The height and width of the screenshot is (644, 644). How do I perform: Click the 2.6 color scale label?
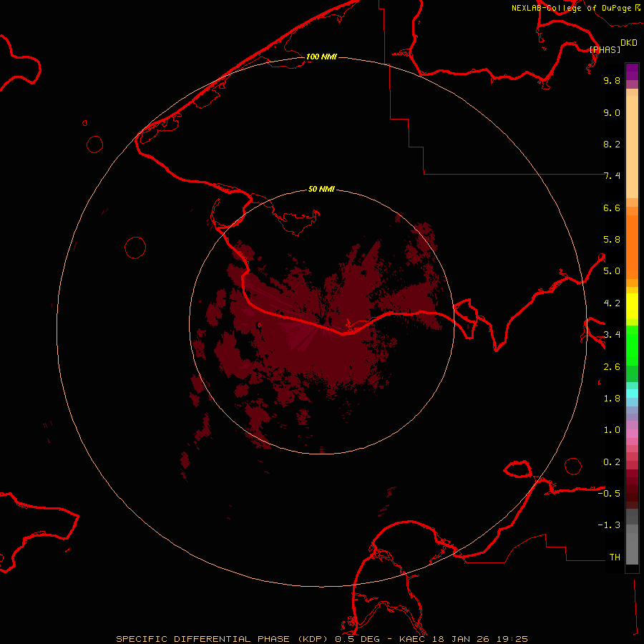[612, 367]
